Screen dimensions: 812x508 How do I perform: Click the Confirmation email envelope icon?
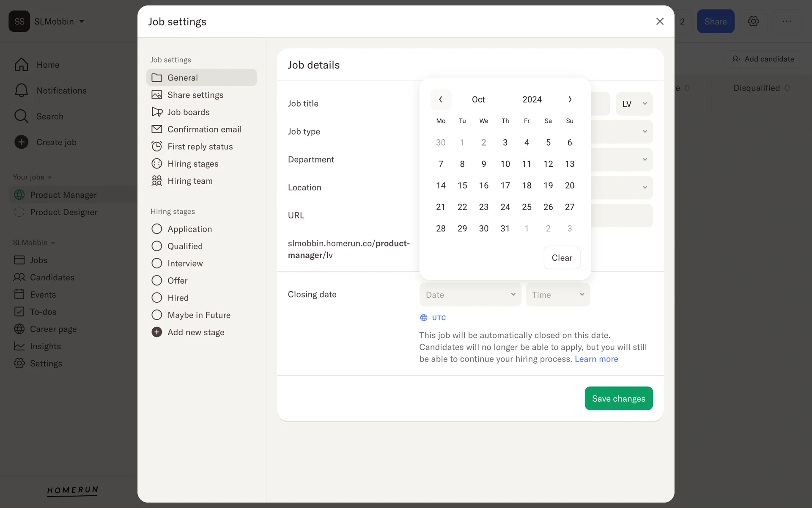pyautogui.click(x=157, y=129)
